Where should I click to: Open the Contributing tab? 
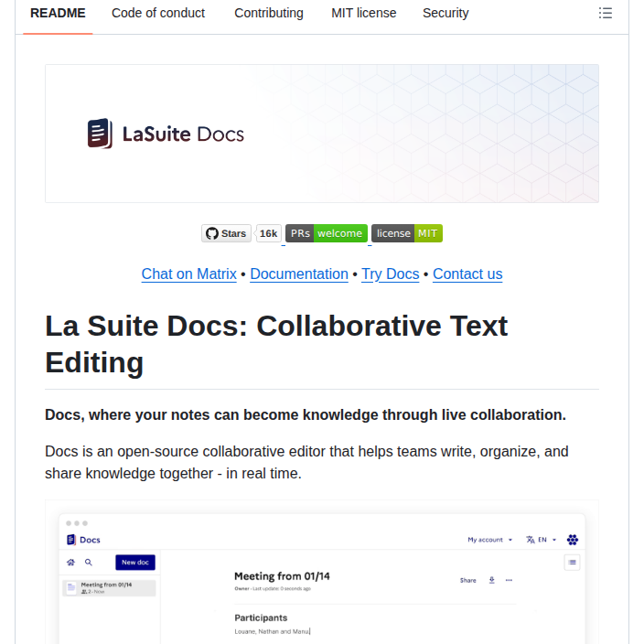[269, 13]
